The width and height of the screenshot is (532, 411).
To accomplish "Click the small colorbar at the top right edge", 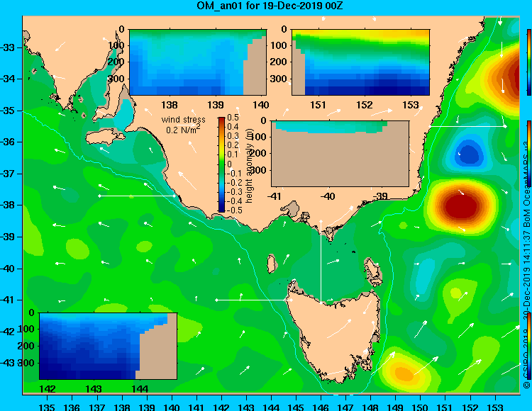I will click(x=529, y=62).
